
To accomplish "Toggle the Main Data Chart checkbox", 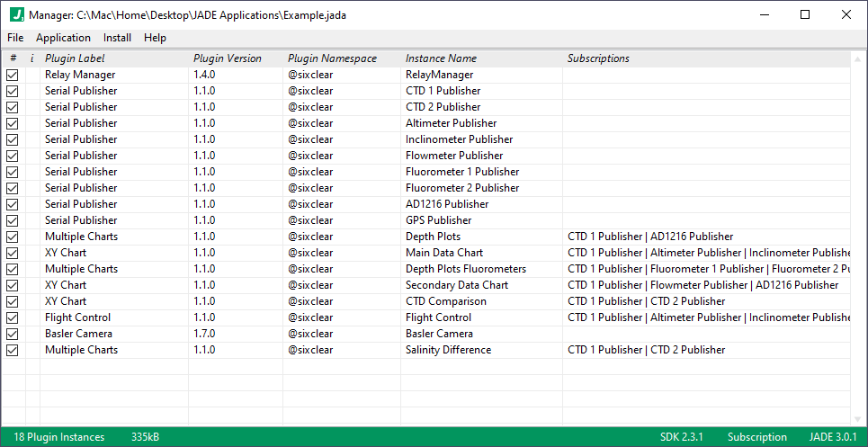I will tap(13, 253).
